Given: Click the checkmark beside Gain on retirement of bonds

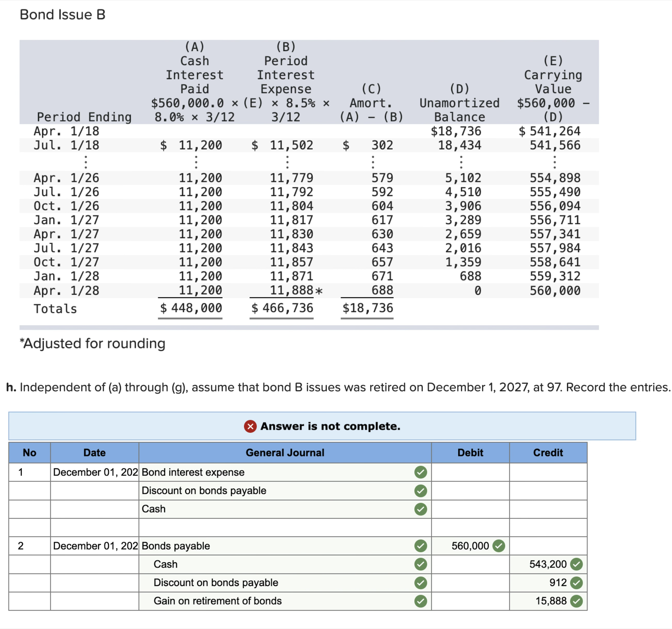Looking at the screenshot, I should click(x=421, y=601).
